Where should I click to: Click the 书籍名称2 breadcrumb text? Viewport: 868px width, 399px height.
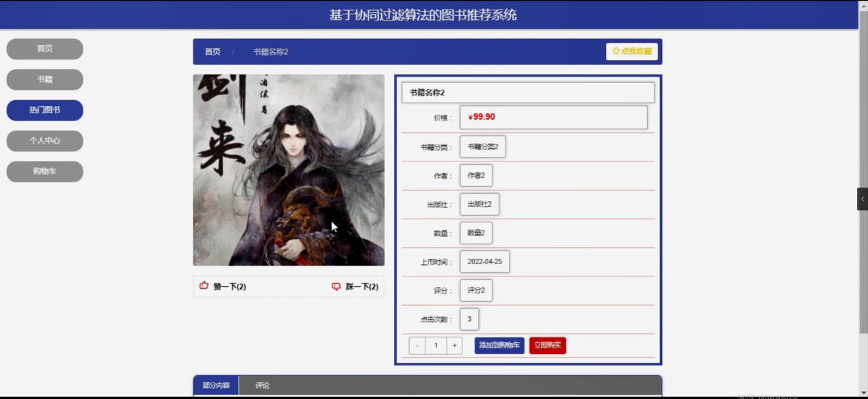(x=271, y=52)
